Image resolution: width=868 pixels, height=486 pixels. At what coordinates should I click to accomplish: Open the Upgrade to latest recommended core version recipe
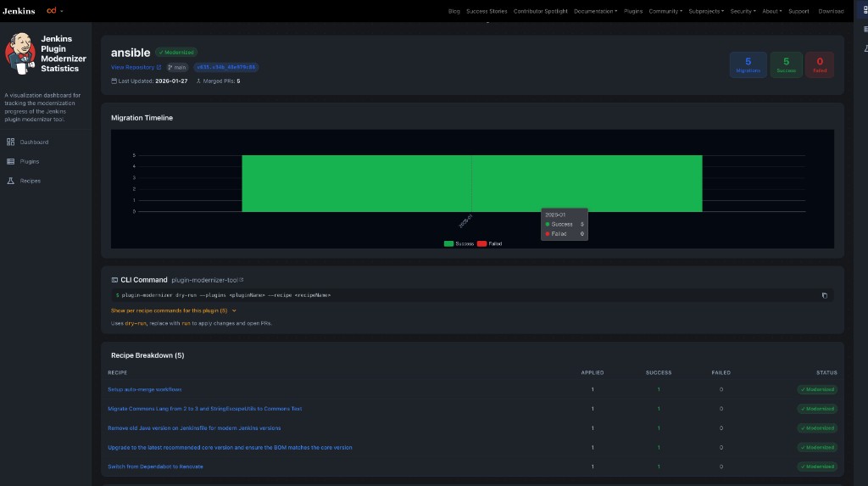coord(230,447)
